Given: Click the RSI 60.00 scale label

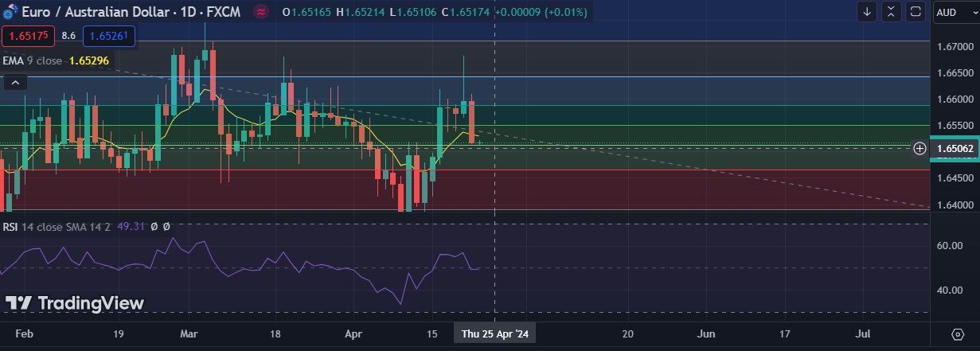Looking at the screenshot, I should pos(949,246).
